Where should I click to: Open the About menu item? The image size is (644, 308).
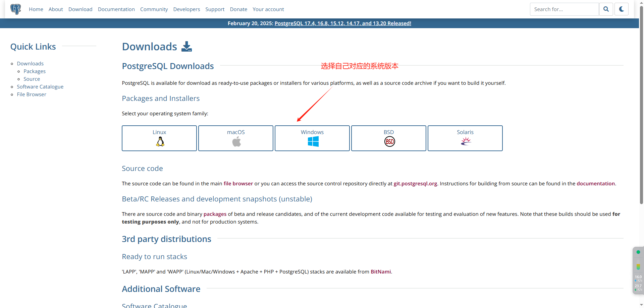(56, 9)
